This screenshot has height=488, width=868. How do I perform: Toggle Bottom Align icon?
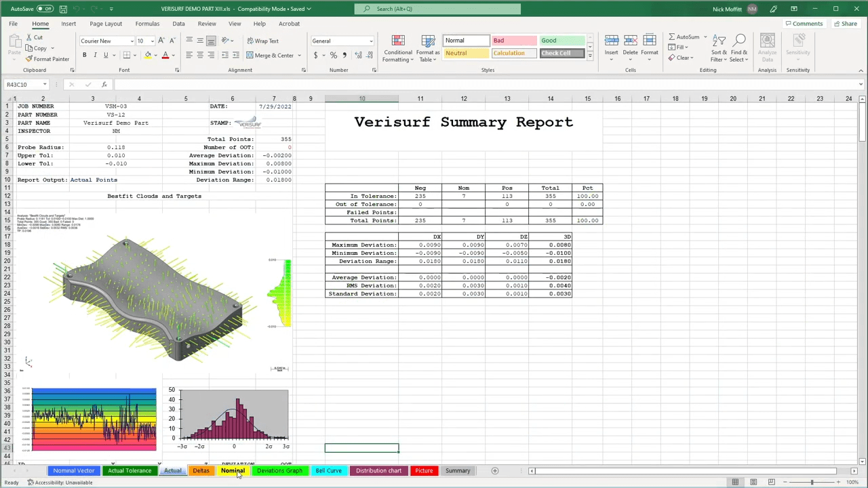211,41
